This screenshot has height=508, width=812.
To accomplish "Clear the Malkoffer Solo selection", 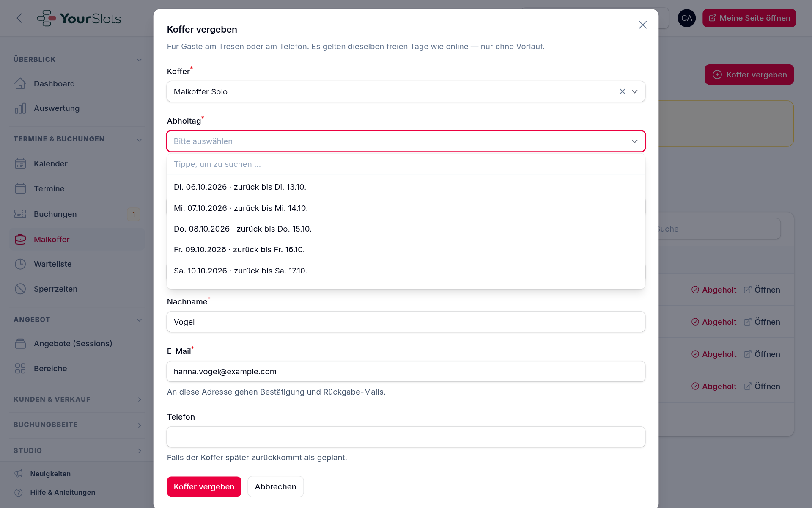I will [623, 91].
